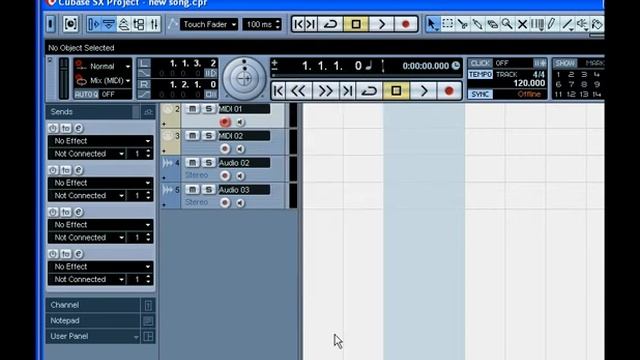Toggle the SYNC button
Image resolution: width=640 pixels, height=360 pixels.
coord(480,94)
